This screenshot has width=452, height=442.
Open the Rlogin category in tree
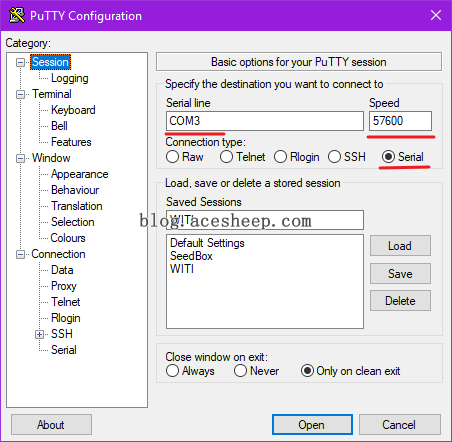[66, 318]
